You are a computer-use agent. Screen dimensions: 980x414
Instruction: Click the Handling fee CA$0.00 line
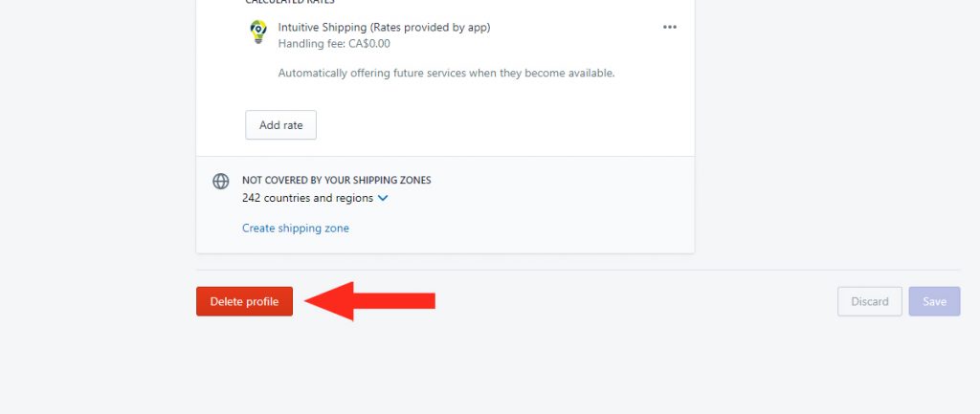click(x=334, y=44)
